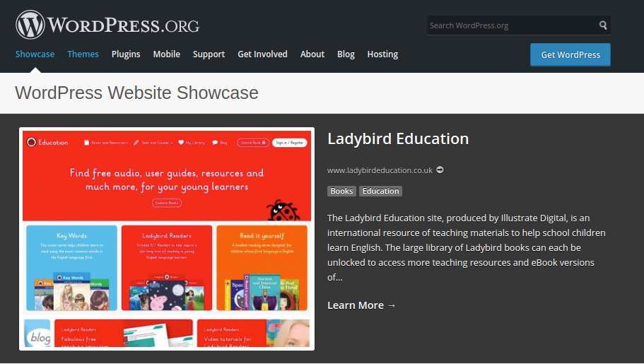The width and height of the screenshot is (644, 364).
Task: Click the Get WordPress button
Action: click(x=570, y=54)
